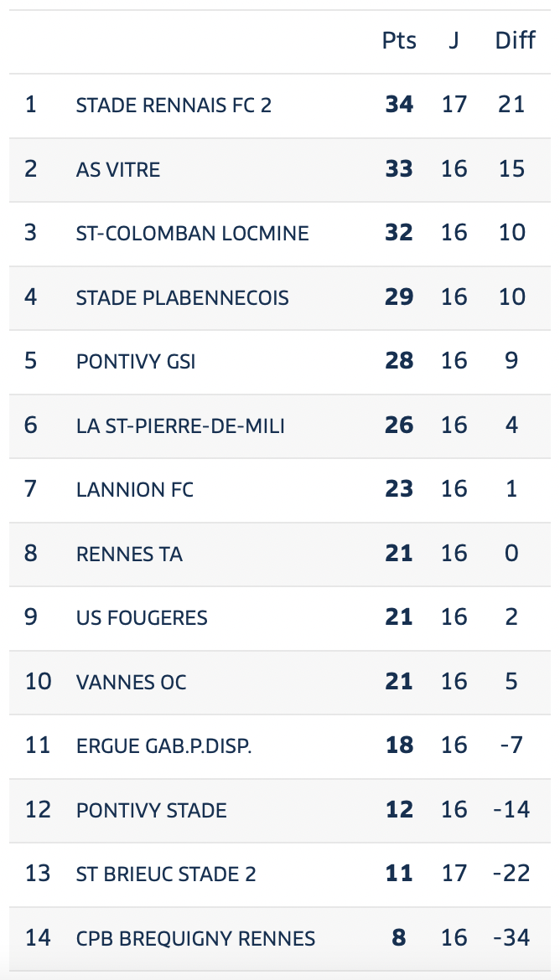Viewport: 560px width, 980px height.
Task: Click the J matches-played column header
Action: pos(454,41)
